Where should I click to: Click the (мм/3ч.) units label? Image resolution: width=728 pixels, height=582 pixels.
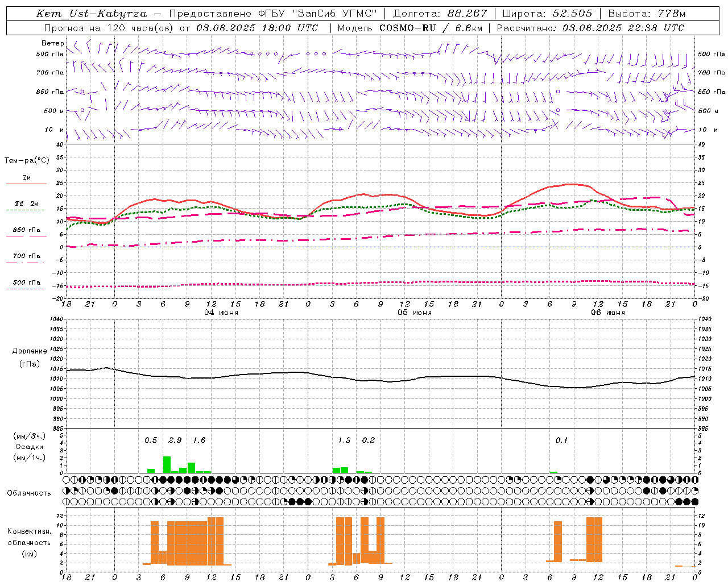(x=30, y=436)
